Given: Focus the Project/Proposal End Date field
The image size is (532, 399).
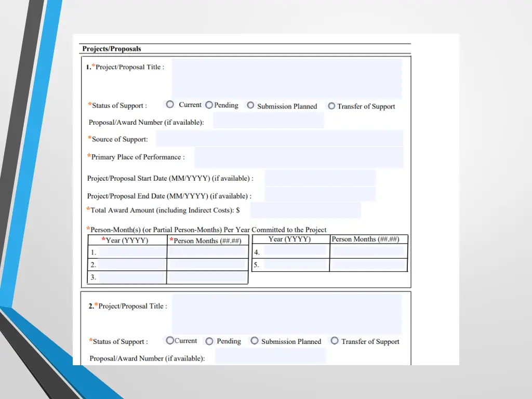Looking at the screenshot, I should [x=320, y=194].
